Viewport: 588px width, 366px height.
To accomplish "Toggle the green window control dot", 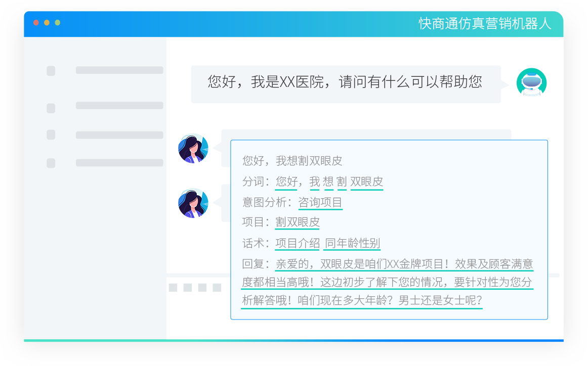I will coord(57,22).
